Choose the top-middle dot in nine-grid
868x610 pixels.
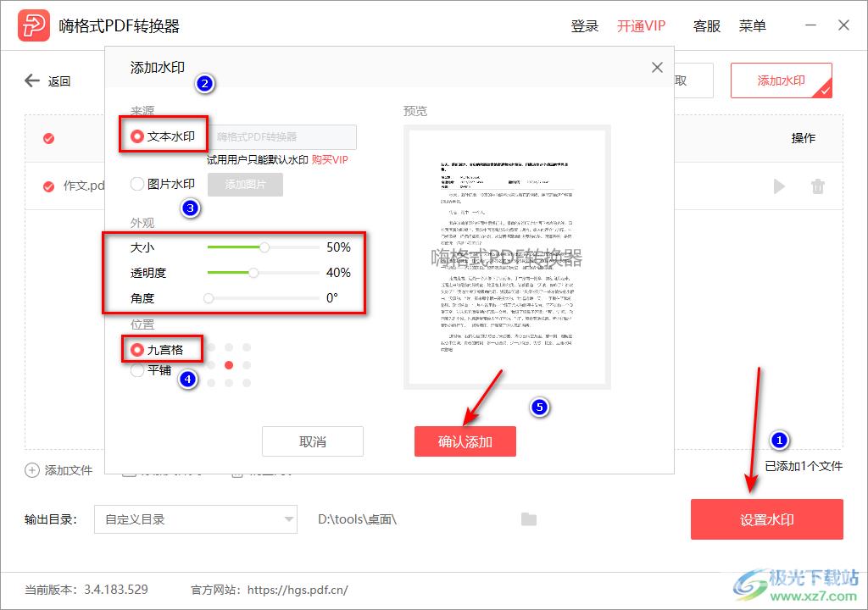click(x=229, y=347)
